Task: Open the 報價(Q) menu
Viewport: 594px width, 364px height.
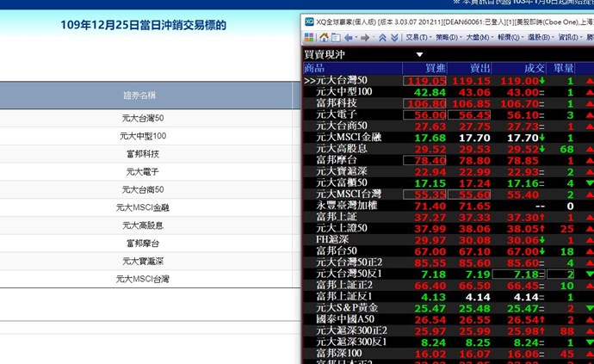Action: coord(510,37)
